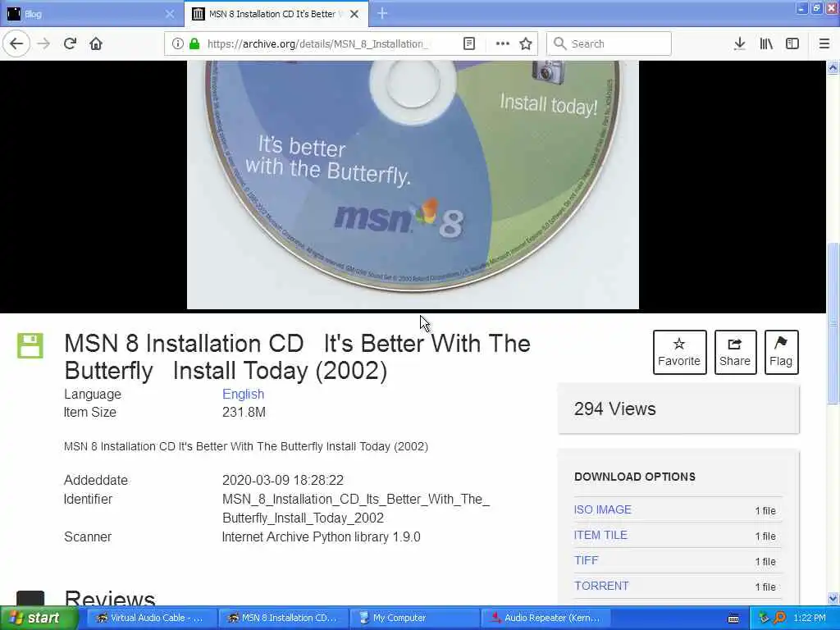Download the TIFF file
The height and width of the screenshot is (630, 840).
click(586, 560)
